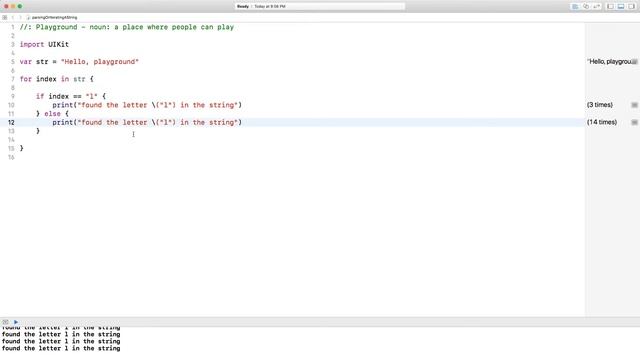Toggle the Debug area panel in the toolbar

pos(621,7)
